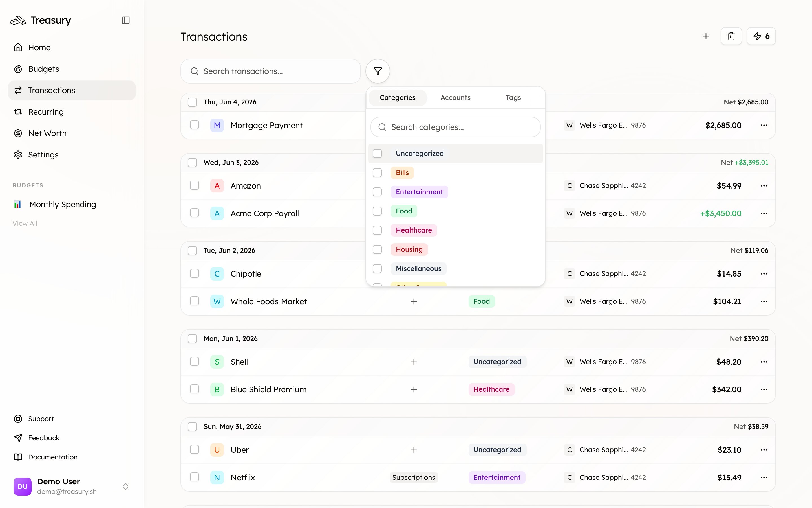
Task: Add a tag to Whole Foods Market
Action: (x=414, y=301)
